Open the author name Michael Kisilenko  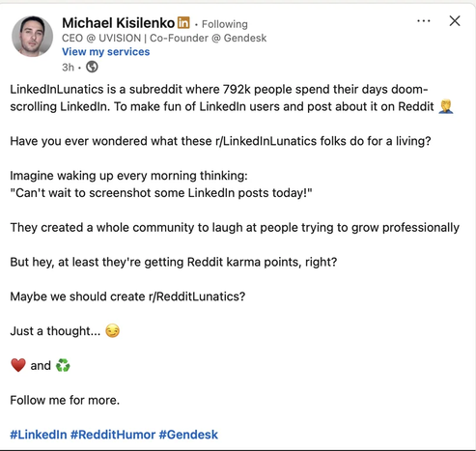pos(118,23)
